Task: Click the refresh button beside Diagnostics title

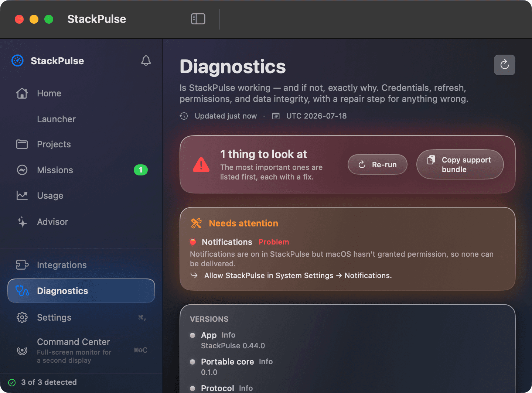Action: pyautogui.click(x=505, y=65)
